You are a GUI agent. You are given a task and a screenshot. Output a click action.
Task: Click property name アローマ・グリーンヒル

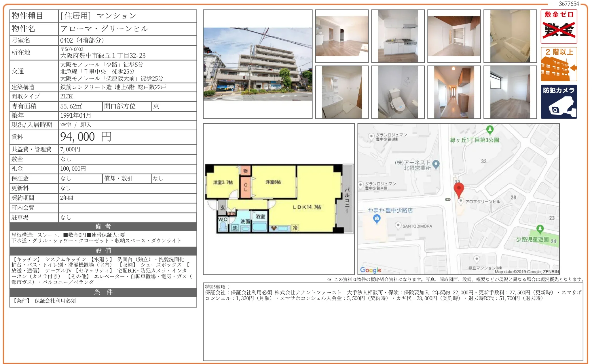pos(104,29)
